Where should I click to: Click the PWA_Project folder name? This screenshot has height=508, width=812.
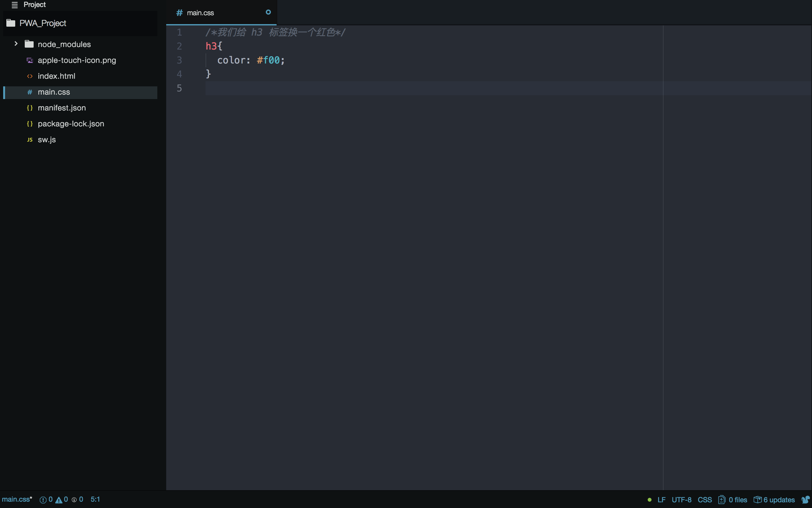pos(43,23)
